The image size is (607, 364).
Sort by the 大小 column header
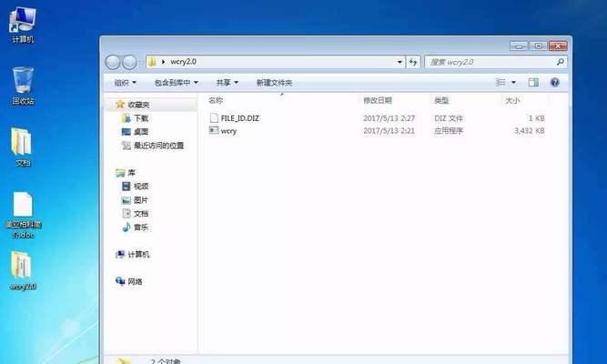[x=512, y=101]
